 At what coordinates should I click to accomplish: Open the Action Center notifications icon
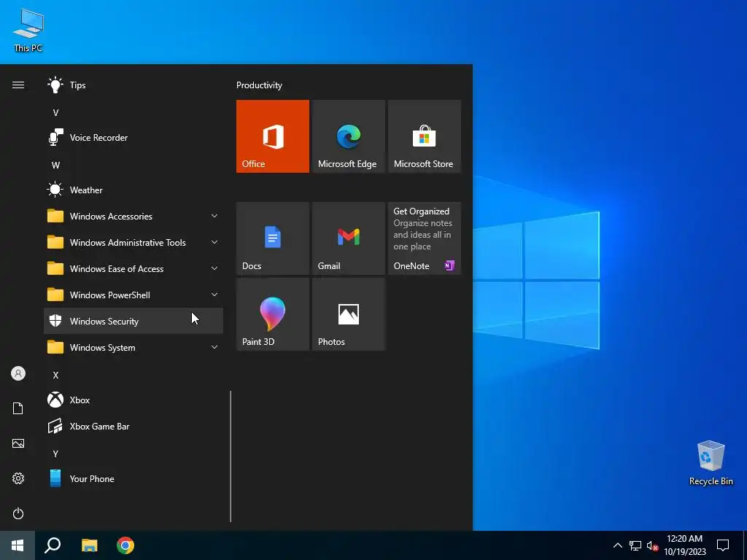click(723, 545)
